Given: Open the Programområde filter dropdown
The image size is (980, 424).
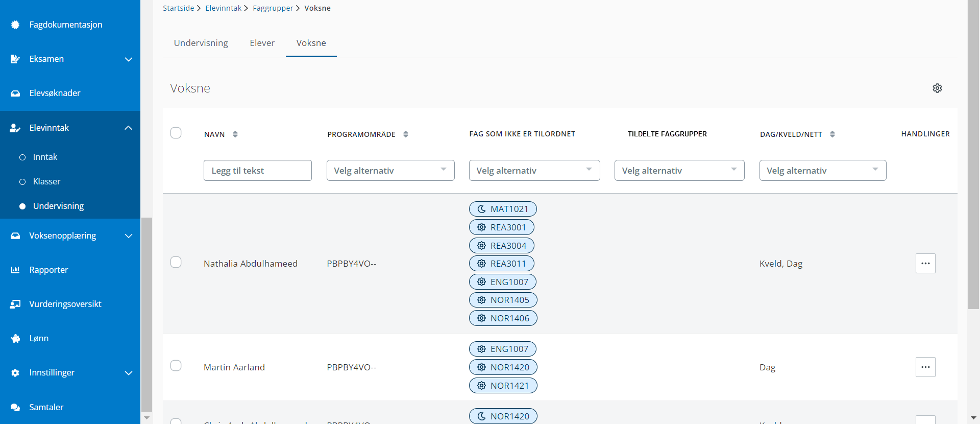Looking at the screenshot, I should point(390,170).
